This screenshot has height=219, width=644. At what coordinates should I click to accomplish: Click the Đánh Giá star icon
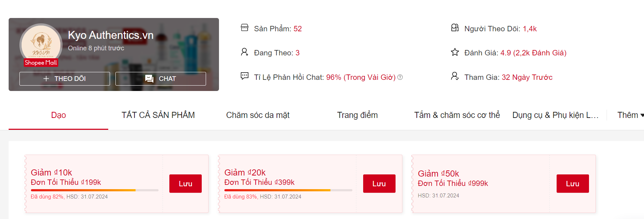[455, 52]
